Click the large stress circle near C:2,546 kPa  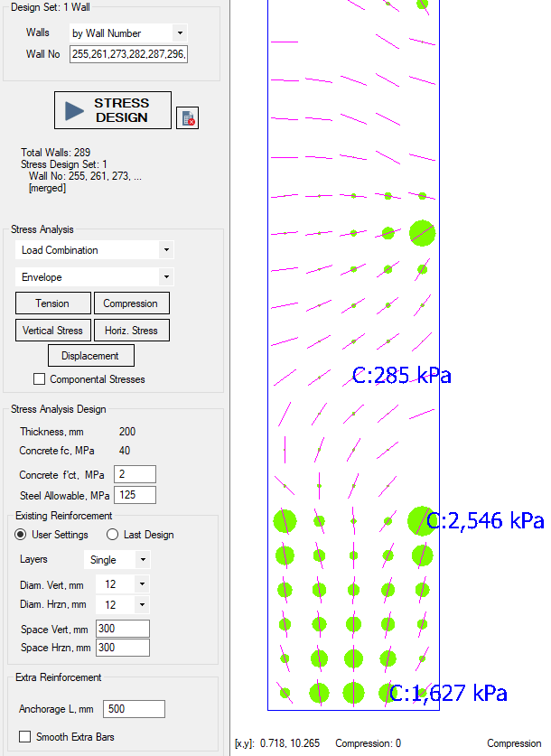click(420, 519)
